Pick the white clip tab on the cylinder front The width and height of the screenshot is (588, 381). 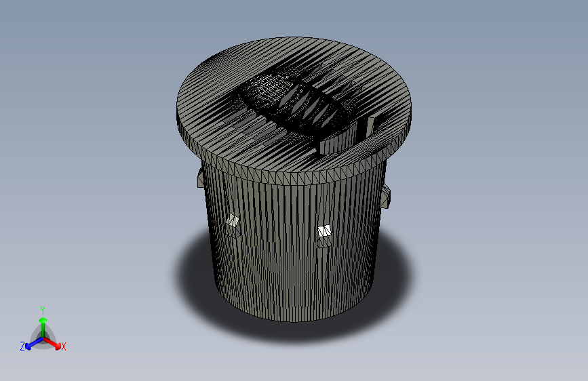324,231
